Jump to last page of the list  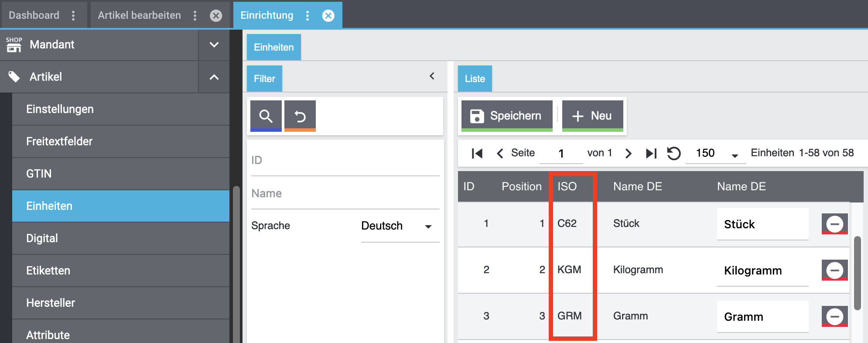(651, 153)
